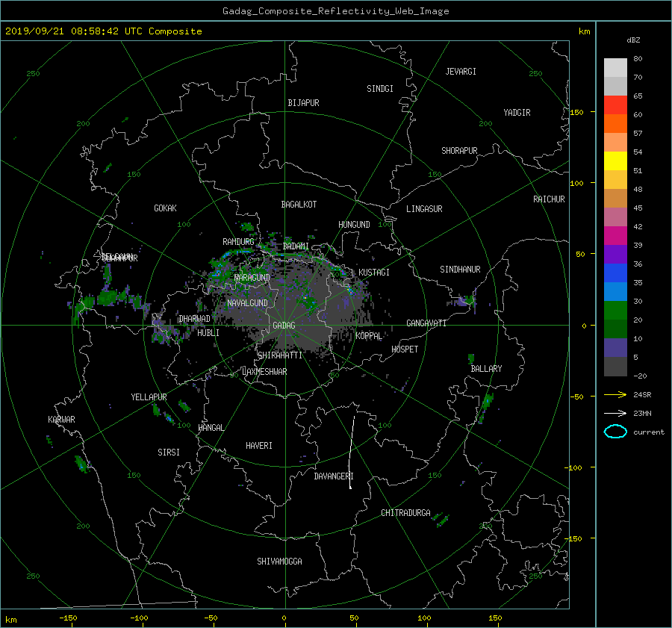Click the GADAG radar center label

coord(284,326)
